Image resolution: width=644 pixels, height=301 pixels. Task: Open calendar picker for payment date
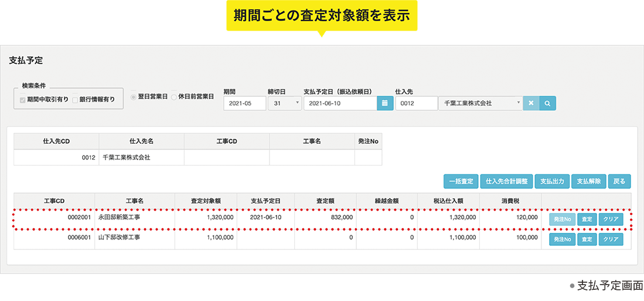[384, 103]
